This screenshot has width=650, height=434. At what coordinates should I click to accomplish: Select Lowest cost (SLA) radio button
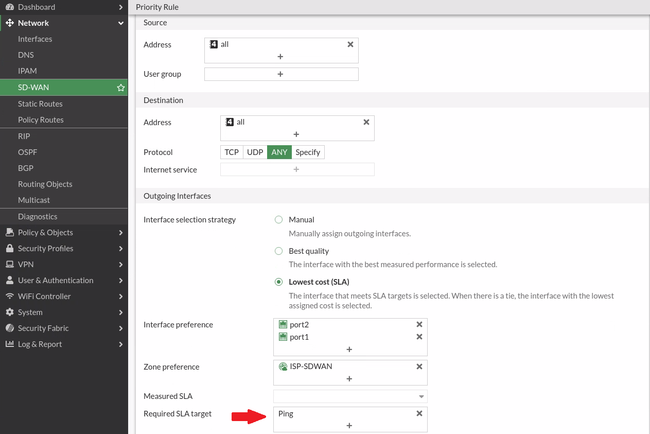(279, 282)
